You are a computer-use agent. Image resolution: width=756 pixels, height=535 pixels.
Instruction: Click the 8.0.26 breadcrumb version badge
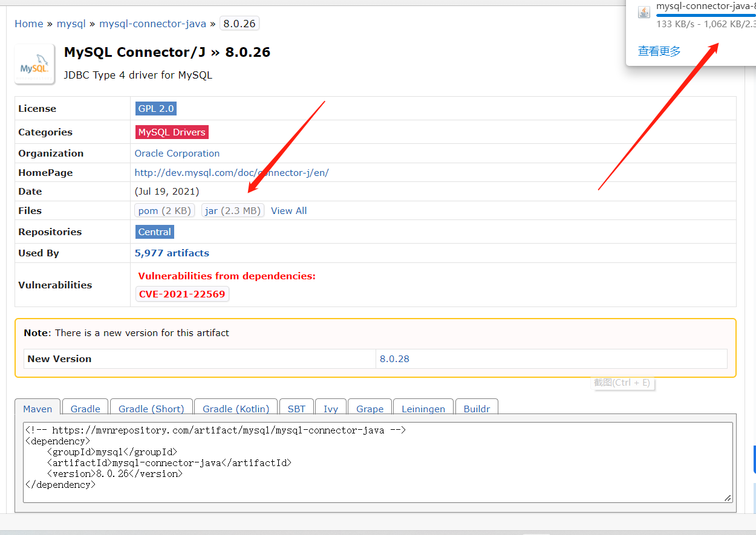[x=240, y=24]
